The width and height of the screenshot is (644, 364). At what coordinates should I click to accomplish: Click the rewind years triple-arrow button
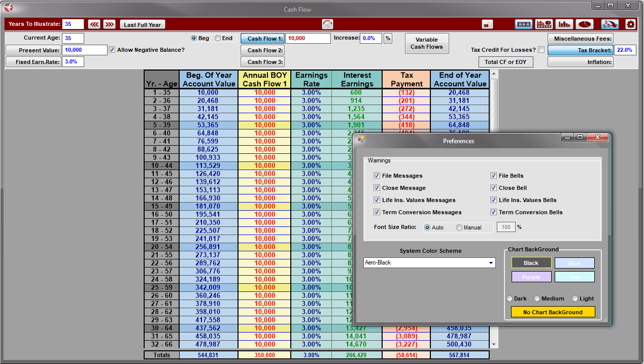(x=94, y=24)
